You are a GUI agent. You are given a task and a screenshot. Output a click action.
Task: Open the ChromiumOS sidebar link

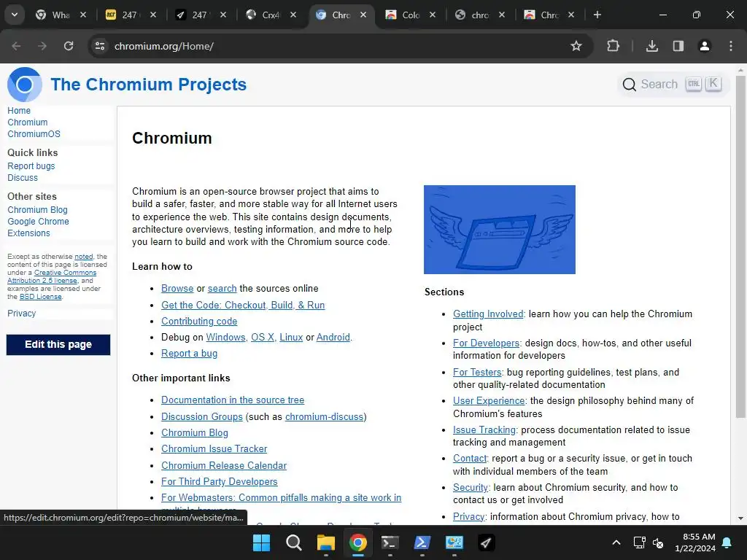[34, 134]
